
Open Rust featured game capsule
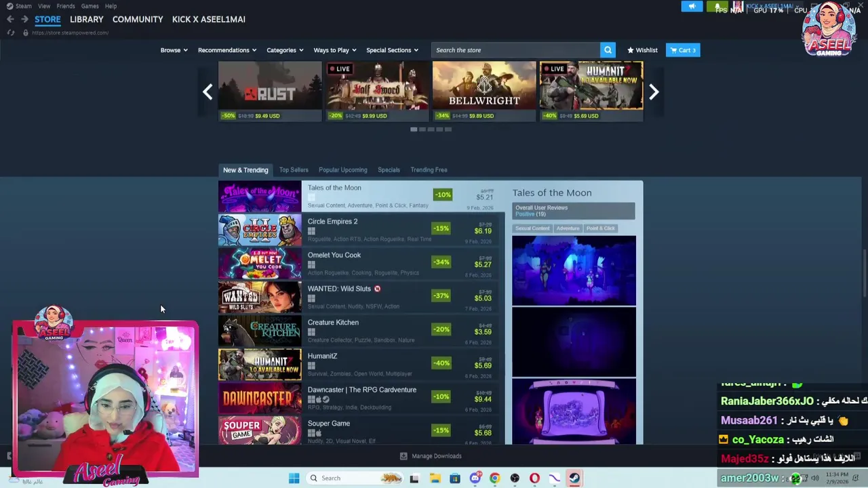pyautogui.click(x=270, y=91)
